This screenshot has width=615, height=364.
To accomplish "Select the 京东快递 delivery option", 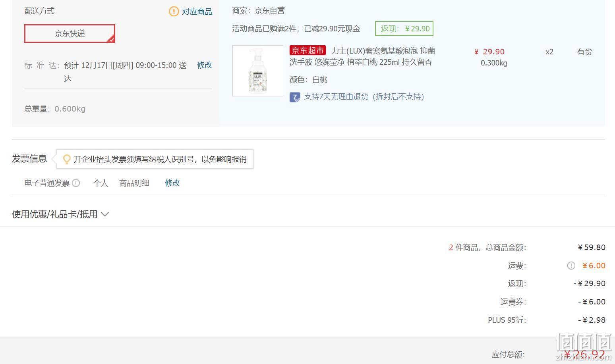I will pos(70,33).
